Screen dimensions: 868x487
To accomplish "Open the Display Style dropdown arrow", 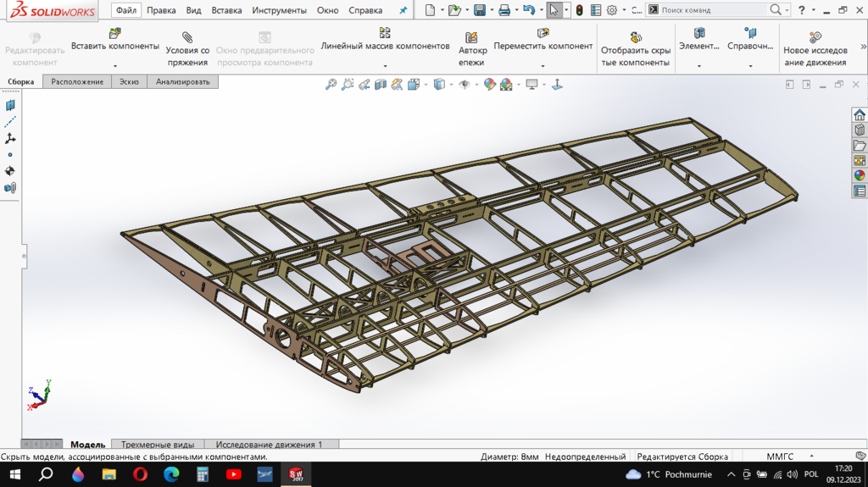I will 450,85.
